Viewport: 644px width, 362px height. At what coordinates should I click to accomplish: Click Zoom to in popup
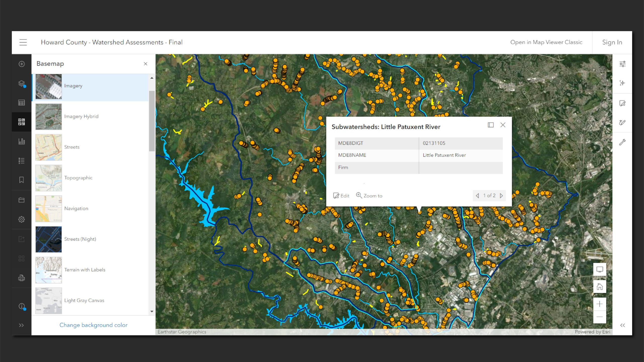369,196
